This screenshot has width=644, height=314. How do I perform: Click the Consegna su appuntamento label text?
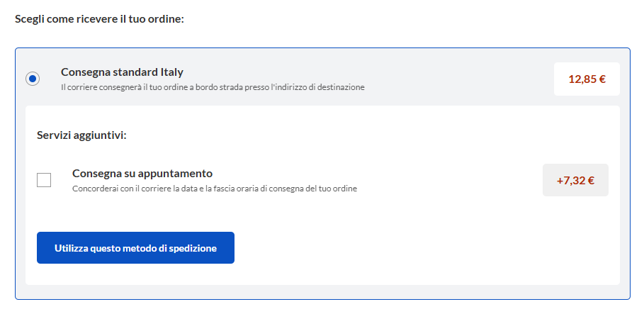pyautogui.click(x=142, y=173)
